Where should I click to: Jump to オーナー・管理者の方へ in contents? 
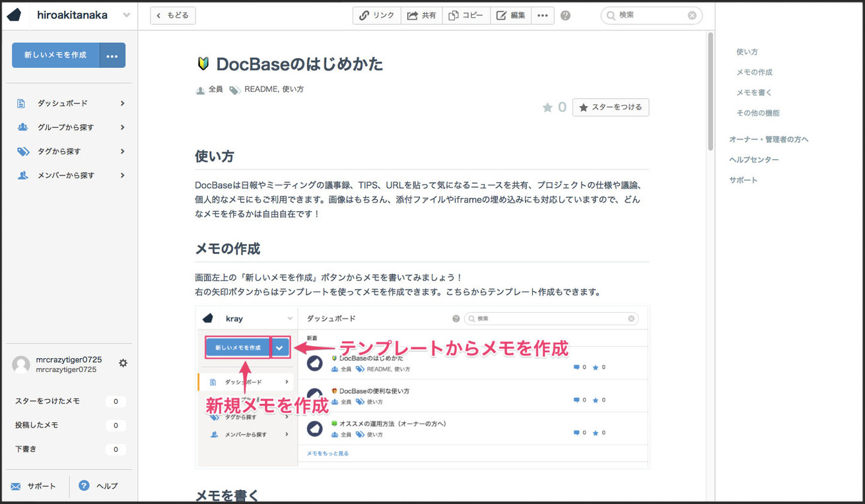[x=769, y=139]
